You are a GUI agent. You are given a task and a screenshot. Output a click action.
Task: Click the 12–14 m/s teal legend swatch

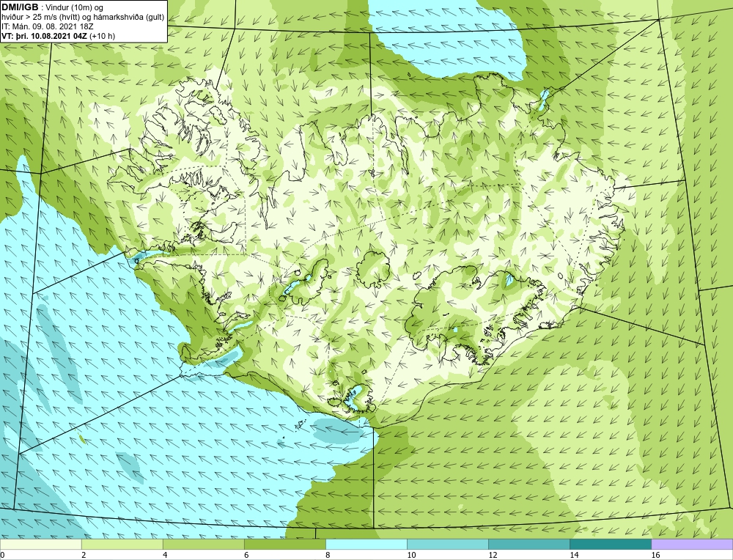[x=528, y=544]
